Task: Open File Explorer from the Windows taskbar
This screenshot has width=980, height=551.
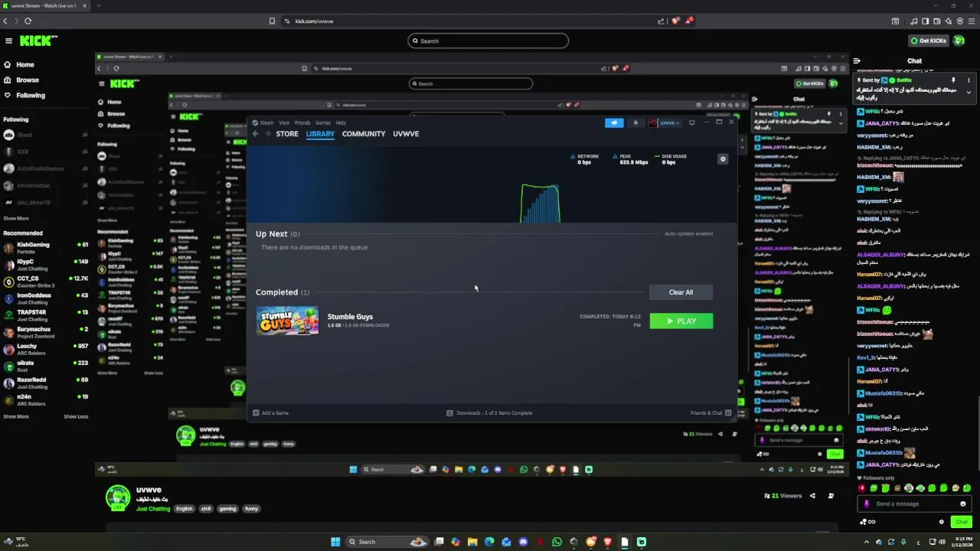Action: click(472, 542)
